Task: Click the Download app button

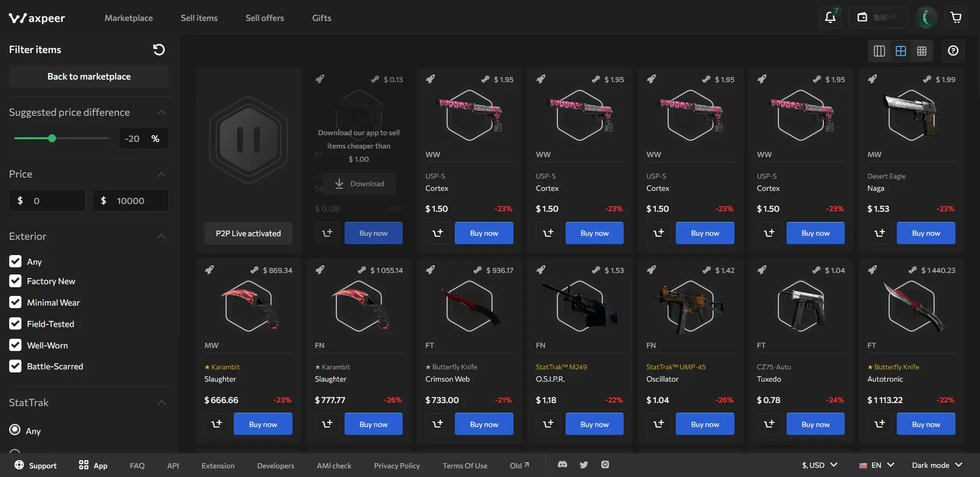Action: (x=359, y=184)
